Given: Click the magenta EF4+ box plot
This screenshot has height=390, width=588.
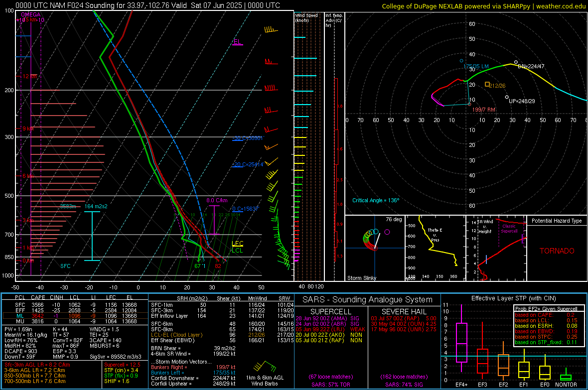Looking at the screenshot, I should pos(461,339).
